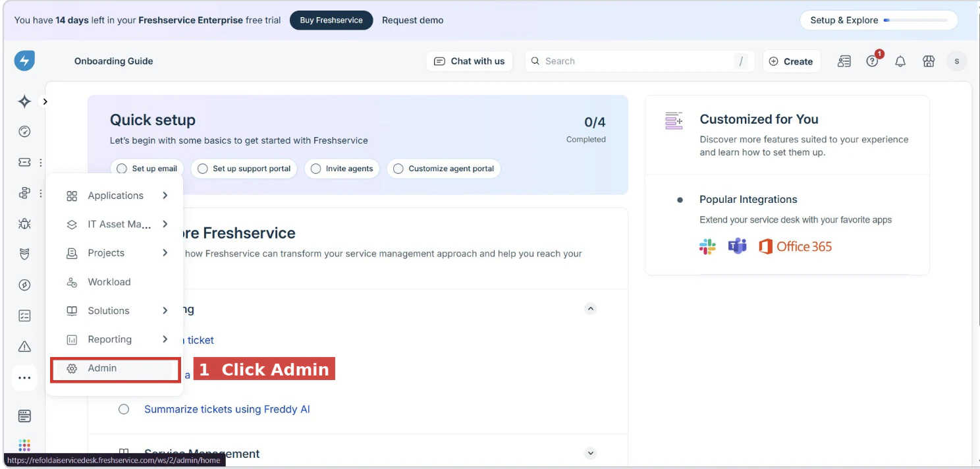Viewport: 980px width, 469px height.
Task: Open the notifications bell icon
Action: coord(900,61)
